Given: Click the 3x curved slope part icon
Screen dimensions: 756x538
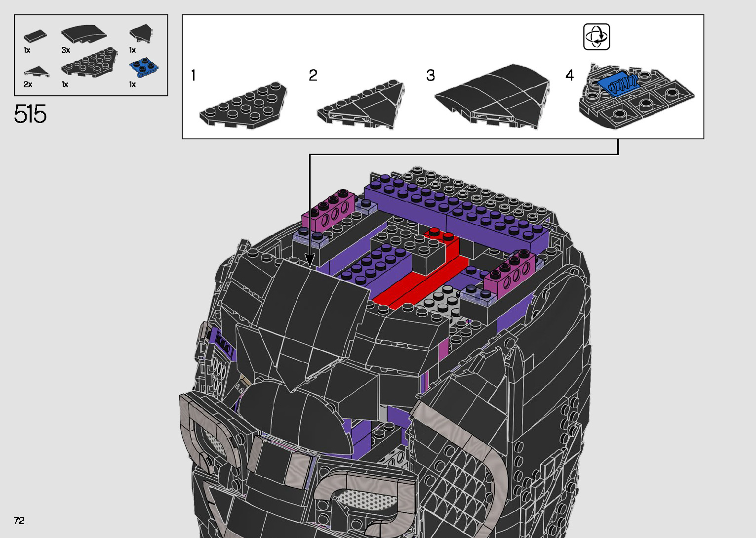Looking at the screenshot, I should (x=83, y=35).
